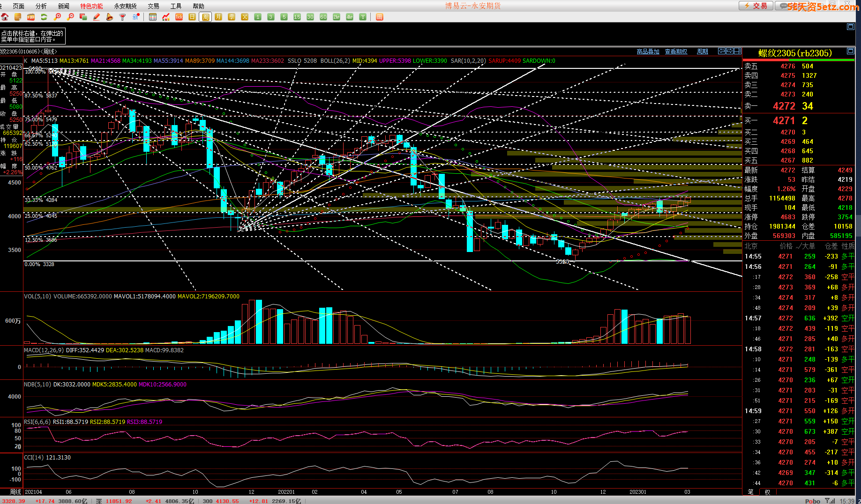Zoom in with the plus magnifier
Screen dimensions: 861x504
57,17
